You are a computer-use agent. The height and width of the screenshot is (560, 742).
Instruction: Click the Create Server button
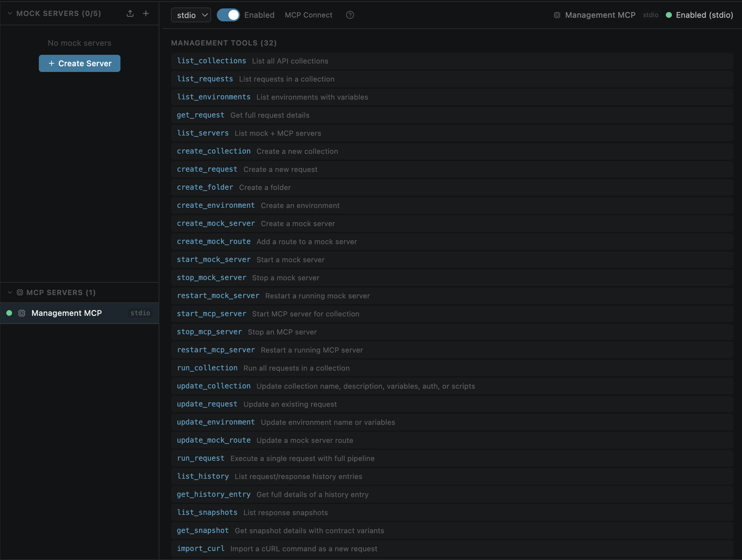coord(79,64)
